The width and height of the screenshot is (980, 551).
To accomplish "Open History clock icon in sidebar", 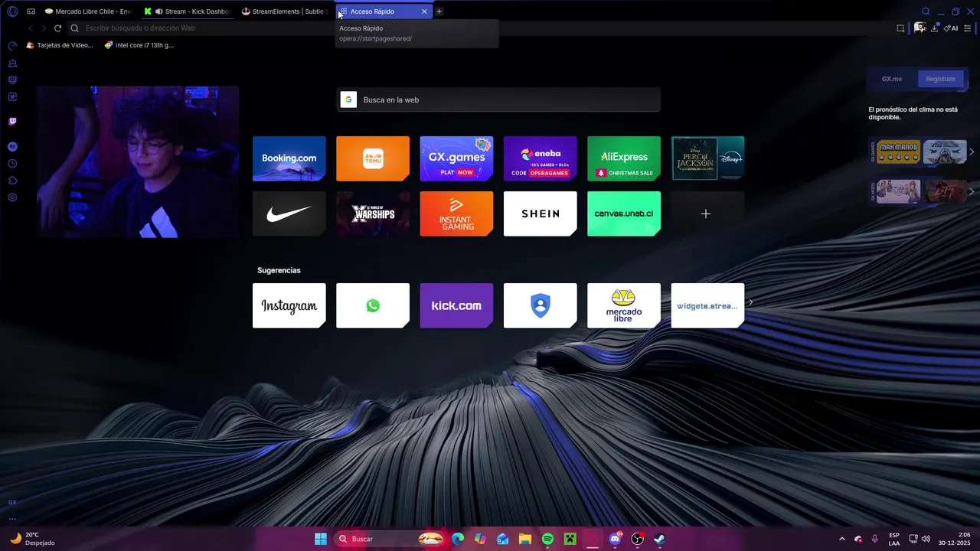I will pos(12,164).
